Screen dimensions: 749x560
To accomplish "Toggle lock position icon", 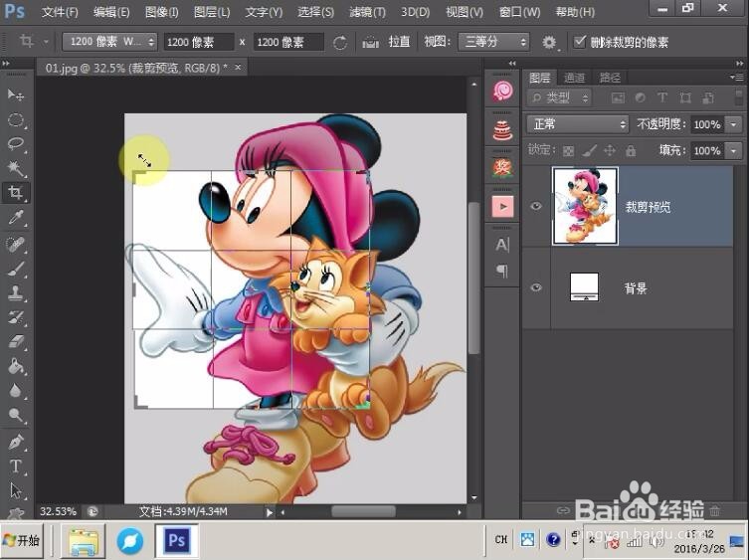I will (610, 151).
